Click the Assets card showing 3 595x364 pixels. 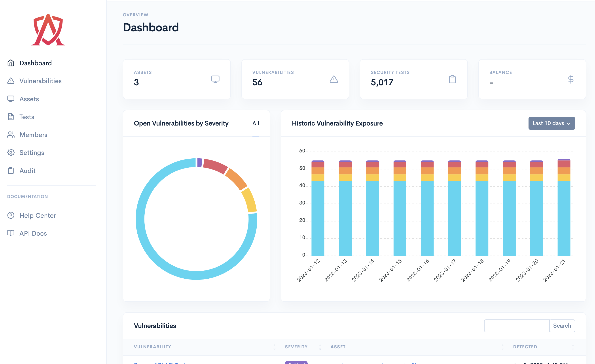pyautogui.click(x=177, y=79)
